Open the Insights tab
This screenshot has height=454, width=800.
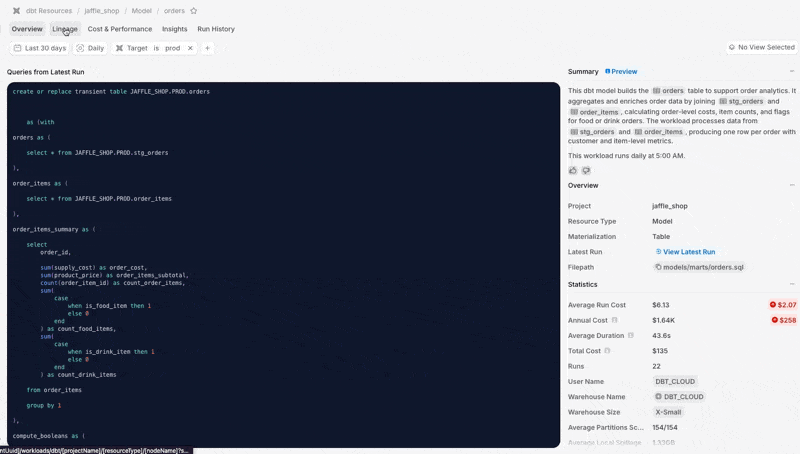(x=174, y=29)
